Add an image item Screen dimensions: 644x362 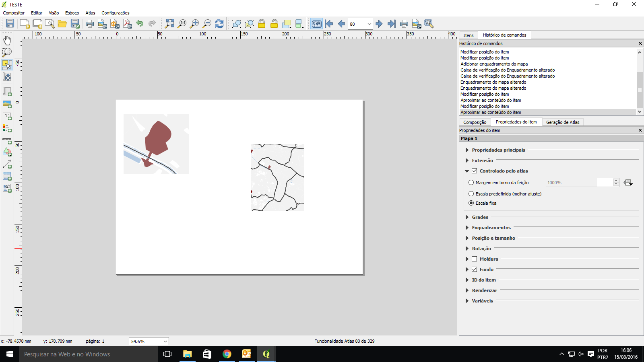pos(7,104)
